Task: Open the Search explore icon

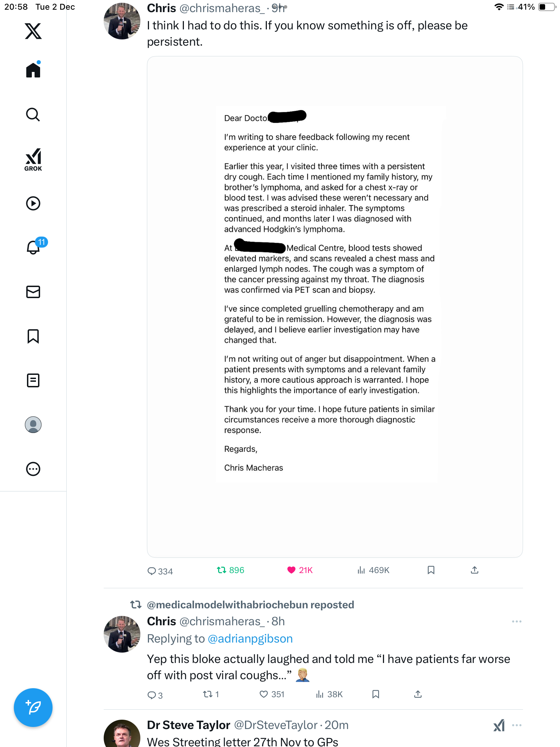Action: pyautogui.click(x=33, y=114)
